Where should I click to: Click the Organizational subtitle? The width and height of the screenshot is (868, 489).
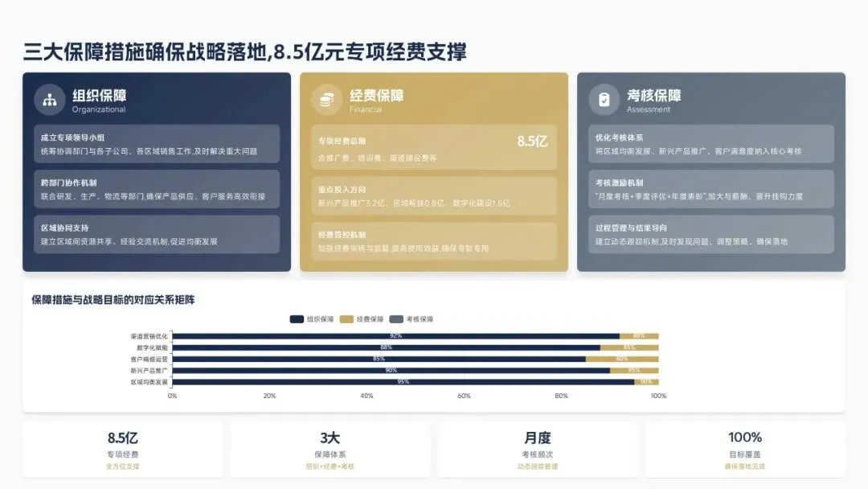point(99,109)
